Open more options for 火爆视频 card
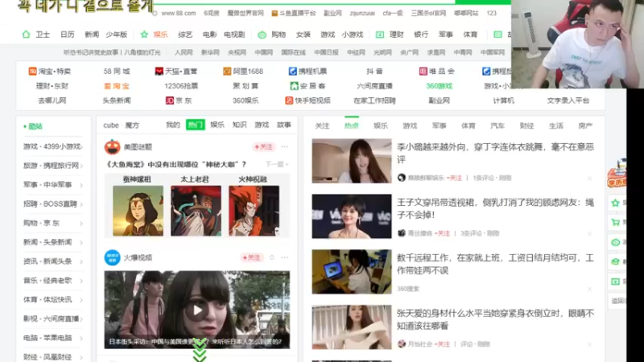Screen dimensions: 644x362 click(x=285, y=257)
